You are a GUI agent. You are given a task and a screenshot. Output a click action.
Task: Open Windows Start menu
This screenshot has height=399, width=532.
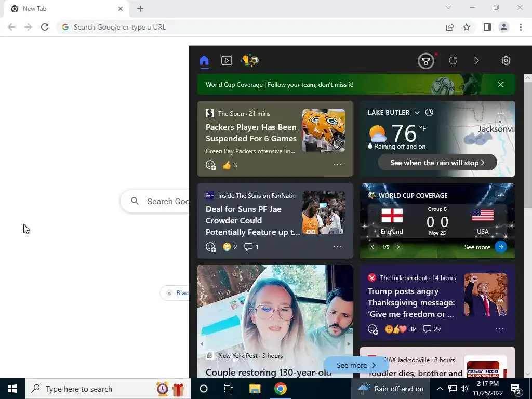click(12, 389)
